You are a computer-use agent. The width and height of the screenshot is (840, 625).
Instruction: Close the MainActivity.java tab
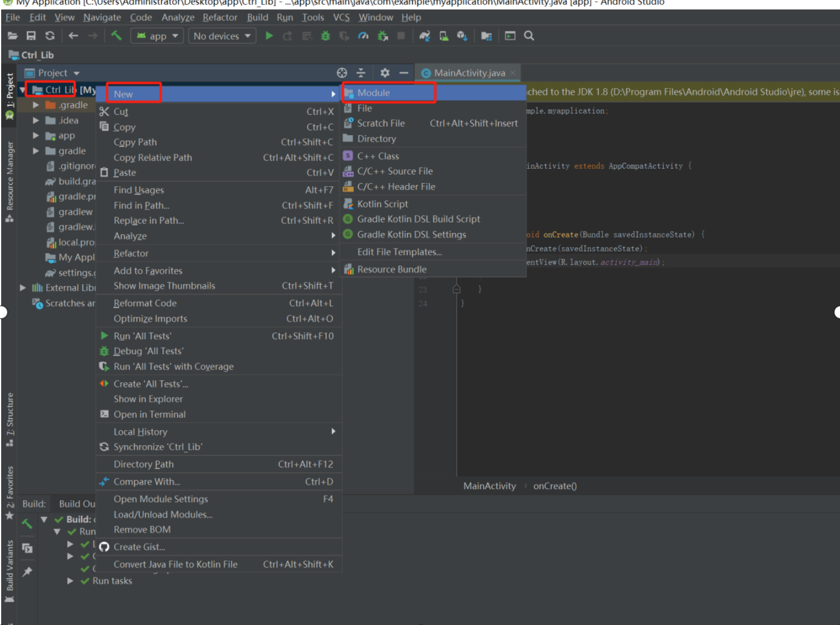coord(513,73)
